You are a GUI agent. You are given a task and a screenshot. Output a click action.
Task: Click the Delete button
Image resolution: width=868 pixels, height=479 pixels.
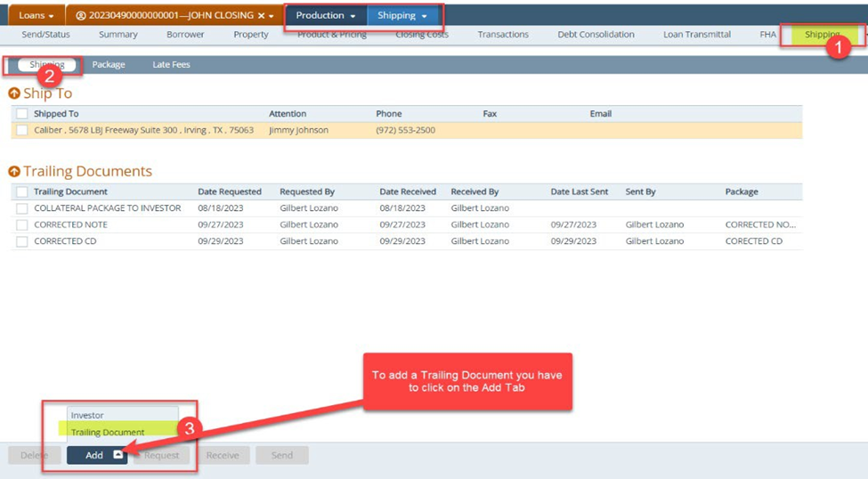click(x=35, y=455)
